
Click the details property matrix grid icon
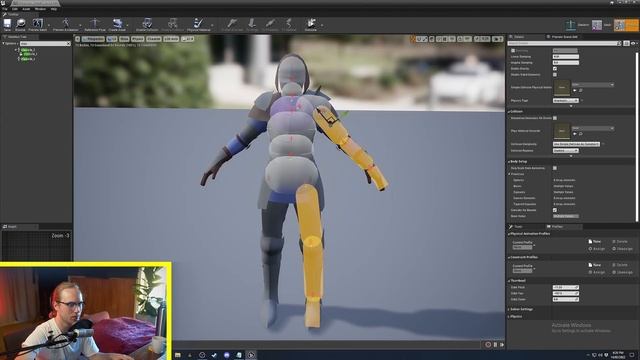[626, 43]
